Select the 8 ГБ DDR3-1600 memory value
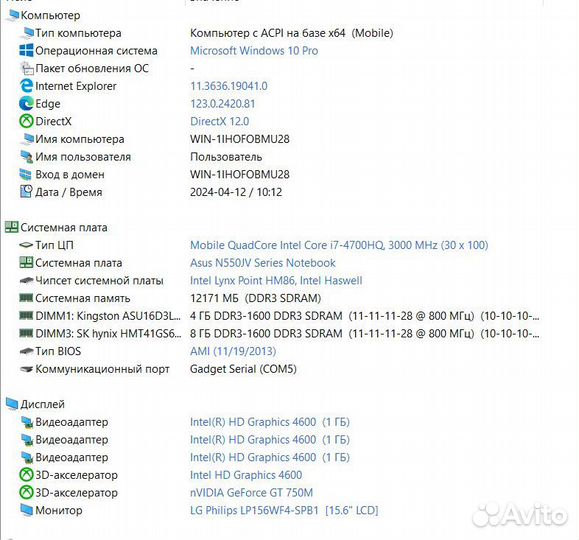Viewport: 579px width, 540px height. (x=364, y=334)
